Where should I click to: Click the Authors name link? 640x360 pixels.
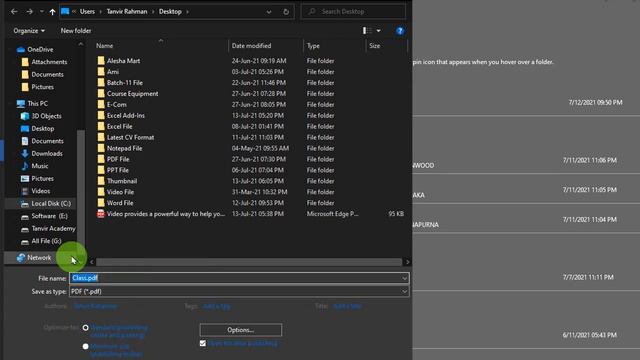(x=96, y=306)
